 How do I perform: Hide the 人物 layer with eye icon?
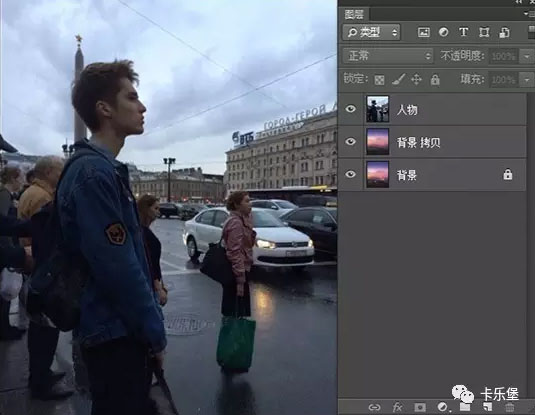click(x=350, y=109)
